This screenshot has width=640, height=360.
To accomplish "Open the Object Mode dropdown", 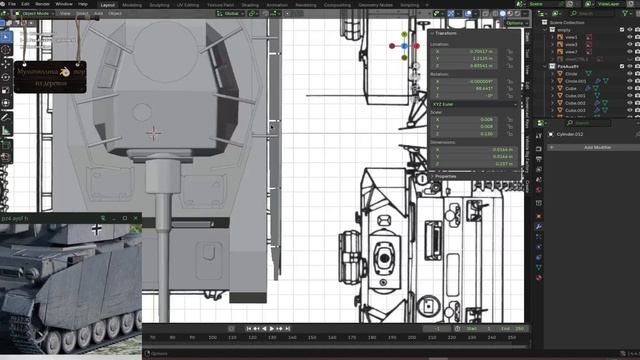I will pyautogui.click(x=34, y=13).
